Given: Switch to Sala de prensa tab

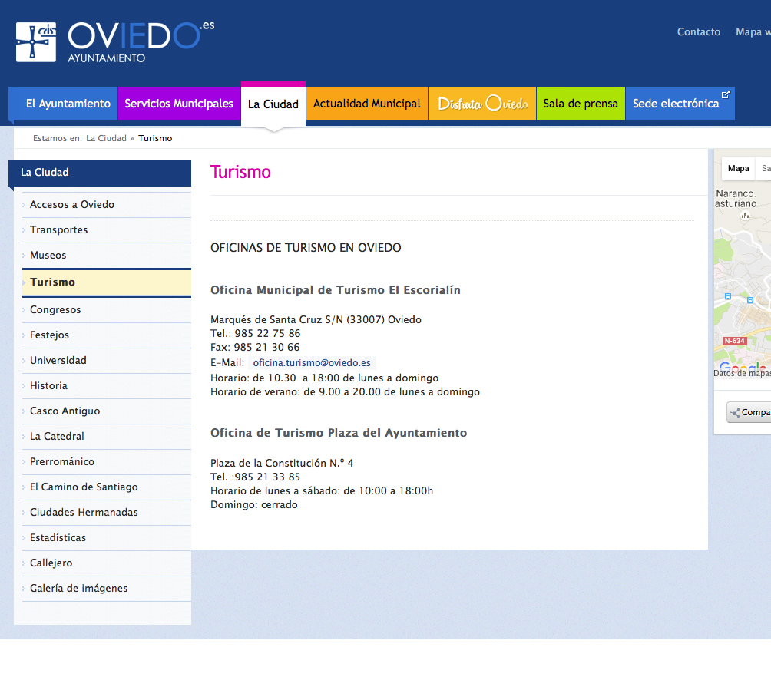Looking at the screenshot, I should [581, 103].
